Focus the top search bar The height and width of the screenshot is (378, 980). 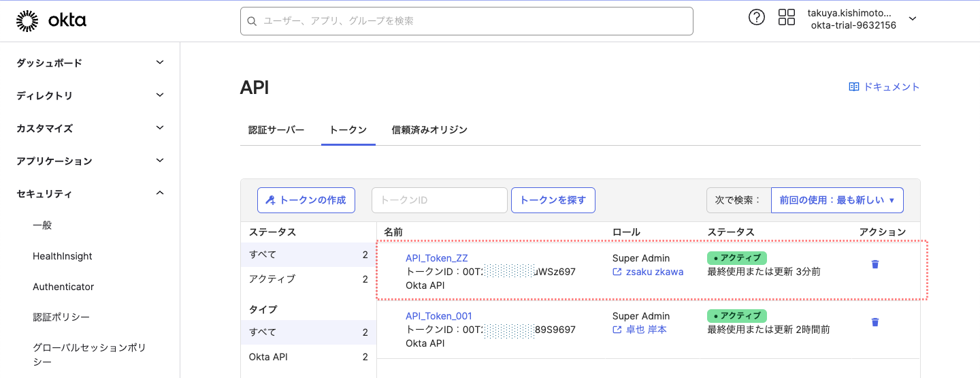pos(467,21)
